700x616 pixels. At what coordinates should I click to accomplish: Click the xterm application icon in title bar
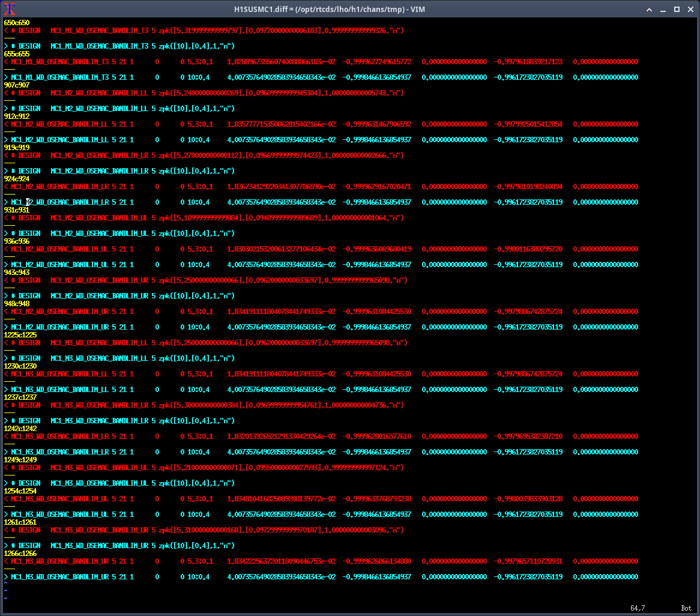click(9, 9)
